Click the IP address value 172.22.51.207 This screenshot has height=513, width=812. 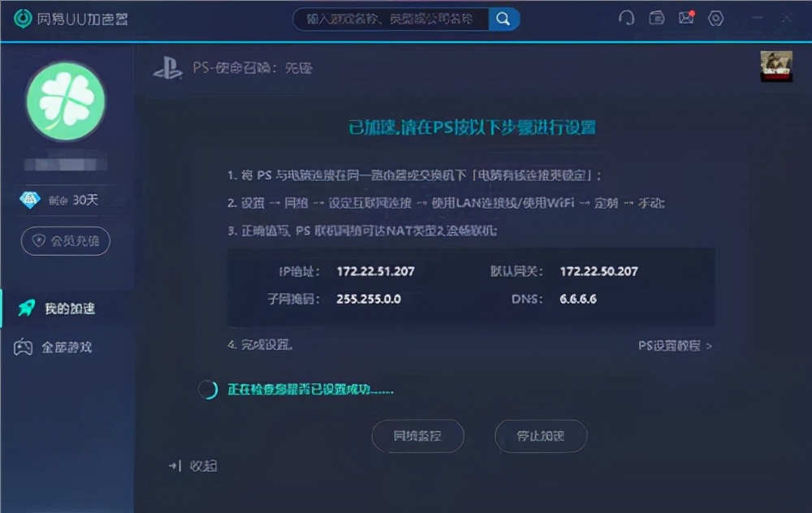click(x=375, y=271)
